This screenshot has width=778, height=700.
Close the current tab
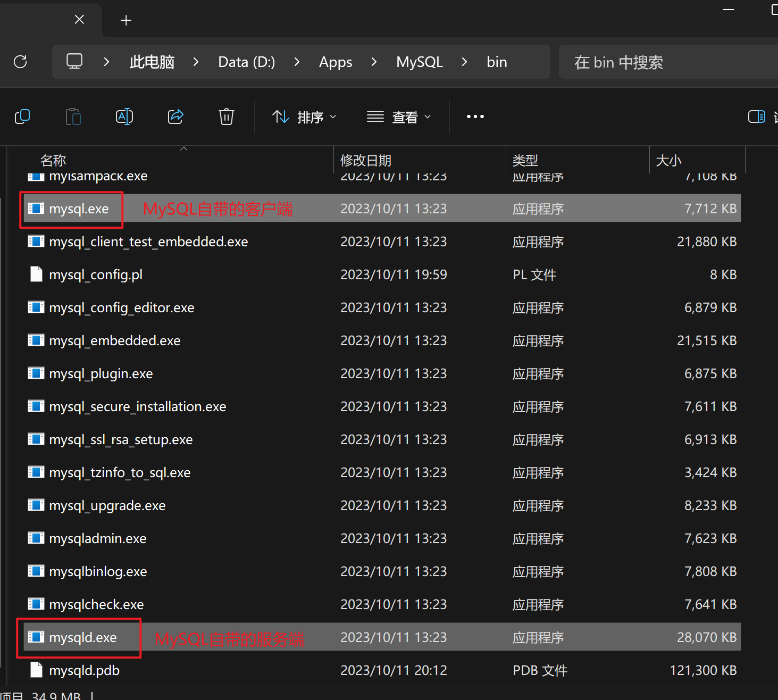pyautogui.click(x=79, y=20)
